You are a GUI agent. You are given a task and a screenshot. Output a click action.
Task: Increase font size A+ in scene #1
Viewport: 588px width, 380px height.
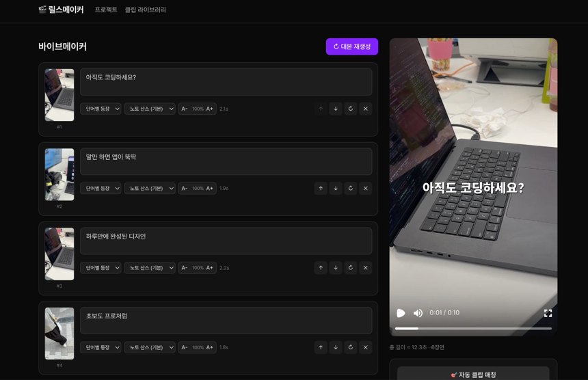point(210,109)
